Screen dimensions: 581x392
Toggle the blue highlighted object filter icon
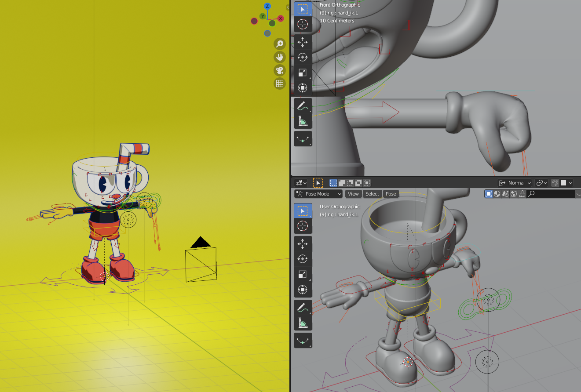[489, 194]
